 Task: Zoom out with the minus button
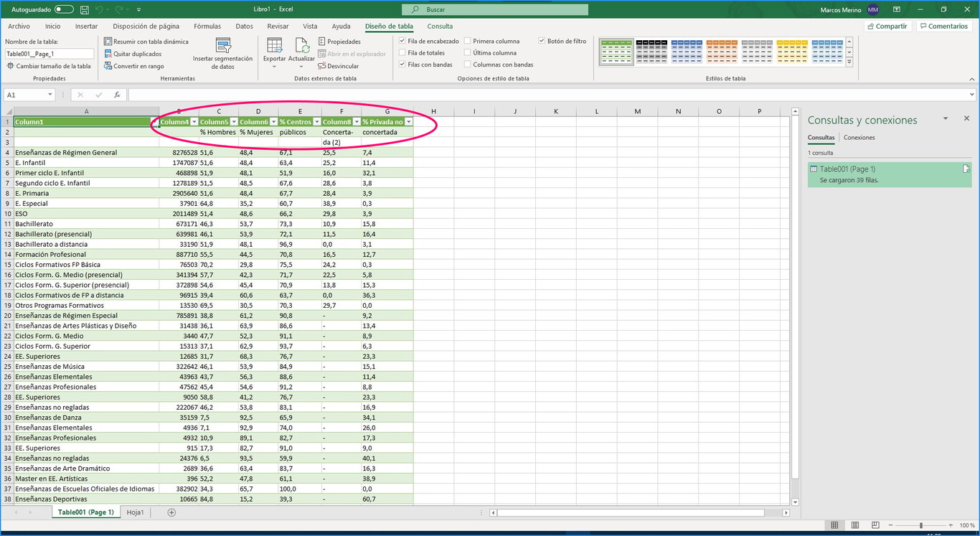pyautogui.click(x=890, y=525)
